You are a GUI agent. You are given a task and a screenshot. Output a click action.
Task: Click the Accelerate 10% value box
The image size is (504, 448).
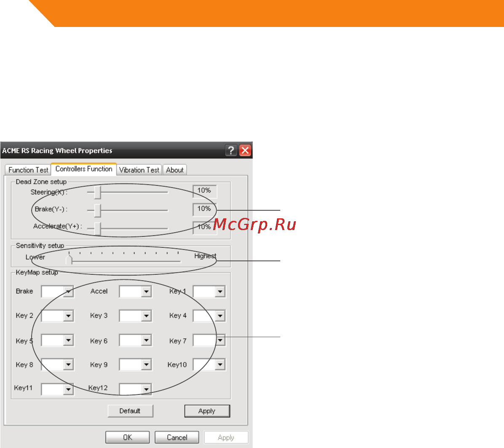click(205, 228)
